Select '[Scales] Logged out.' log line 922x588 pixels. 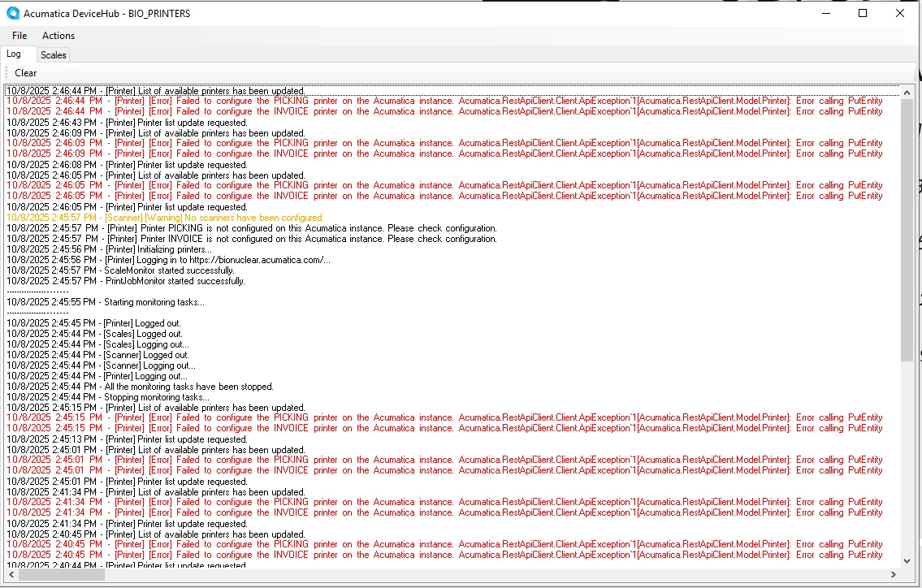point(94,334)
